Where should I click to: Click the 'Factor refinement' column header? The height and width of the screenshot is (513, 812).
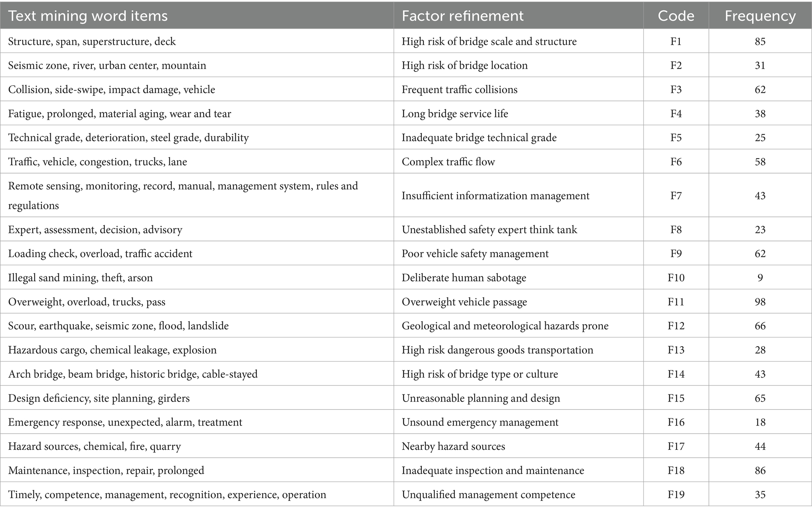click(x=462, y=16)
